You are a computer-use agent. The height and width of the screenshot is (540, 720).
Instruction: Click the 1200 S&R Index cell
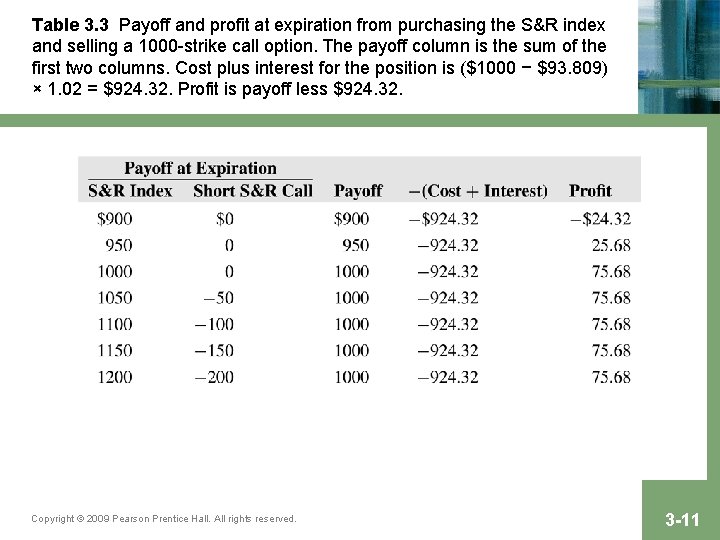point(115,377)
